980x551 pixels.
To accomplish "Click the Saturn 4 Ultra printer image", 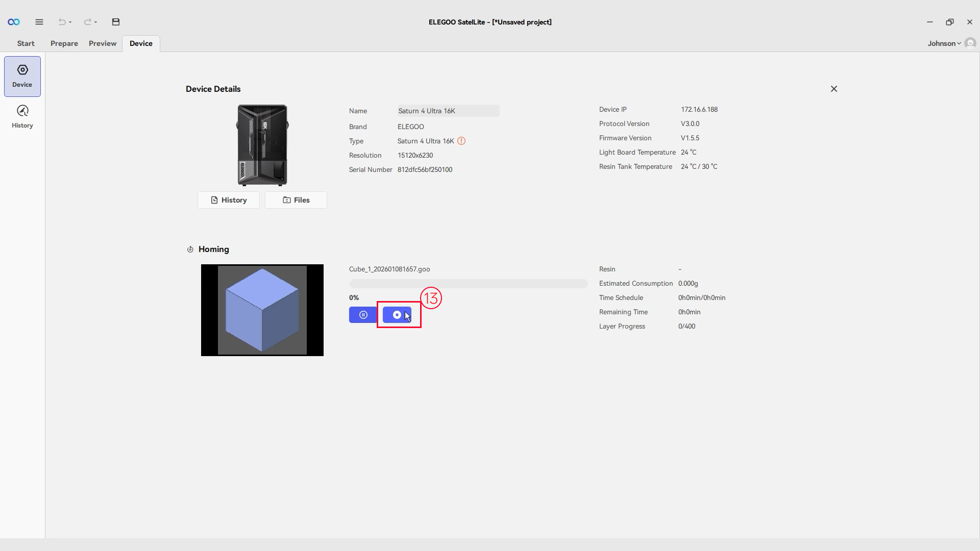I will point(262,145).
